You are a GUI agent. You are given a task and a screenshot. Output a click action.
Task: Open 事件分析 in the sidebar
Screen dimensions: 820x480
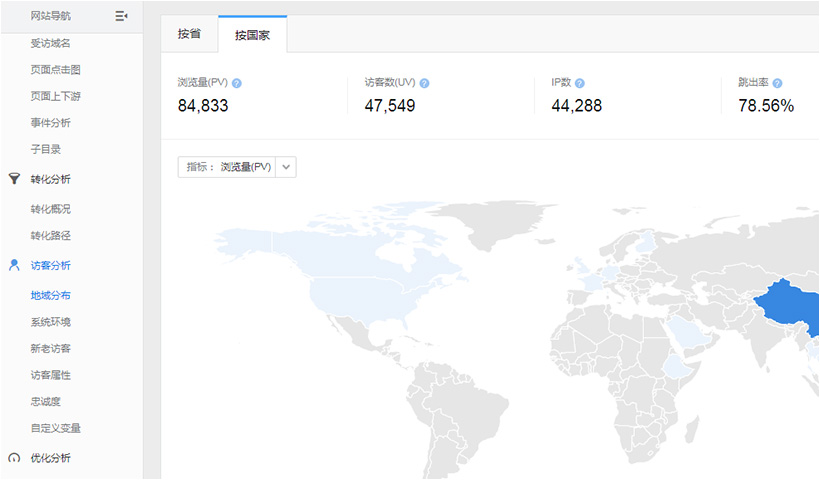point(51,123)
